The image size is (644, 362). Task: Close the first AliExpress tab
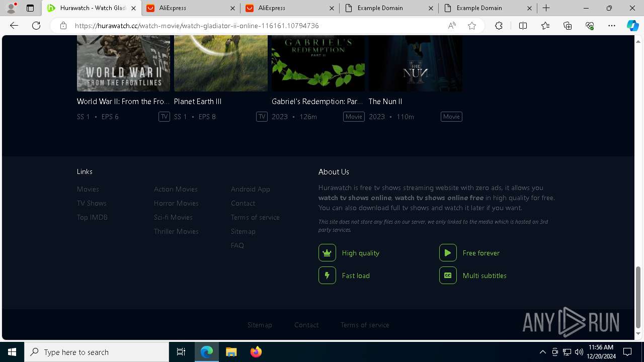coord(232,8)
